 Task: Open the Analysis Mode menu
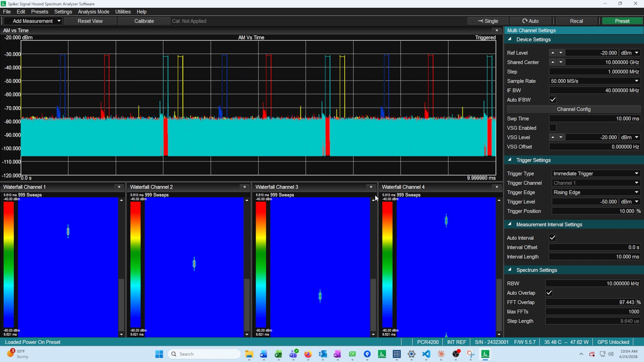coord(94,12)
